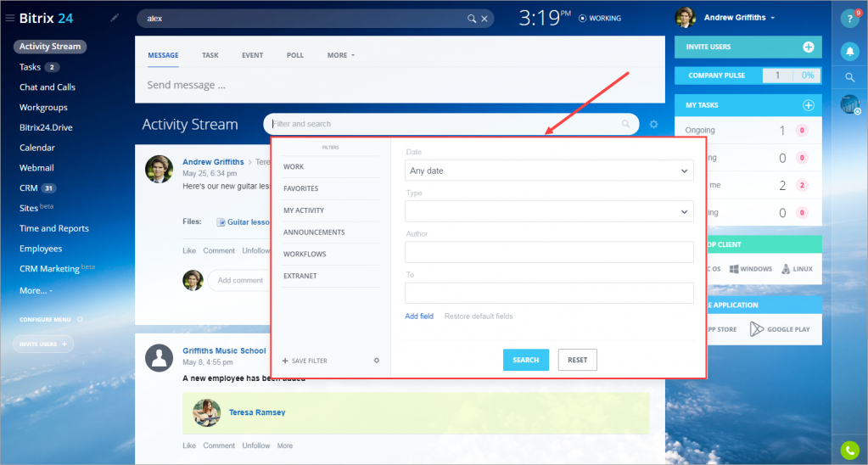Open notifications bell icon
Image resolution: width=868 pixels, height=465 pixels.
(849, 52)
